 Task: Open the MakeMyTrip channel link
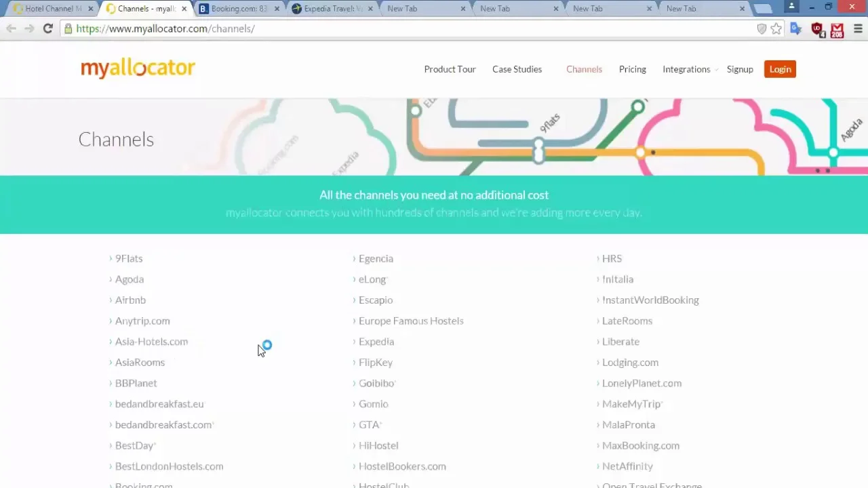[631, 404]
